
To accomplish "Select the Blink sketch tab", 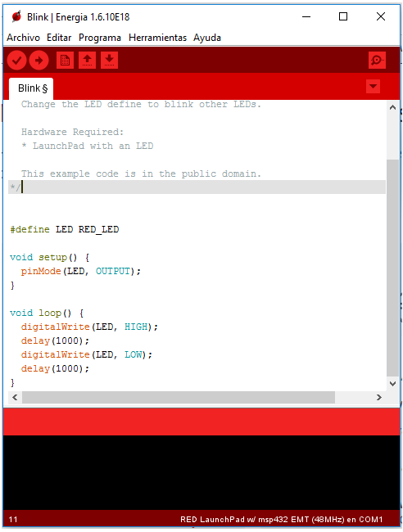I will pyautogui.click(x=31, y=88).
